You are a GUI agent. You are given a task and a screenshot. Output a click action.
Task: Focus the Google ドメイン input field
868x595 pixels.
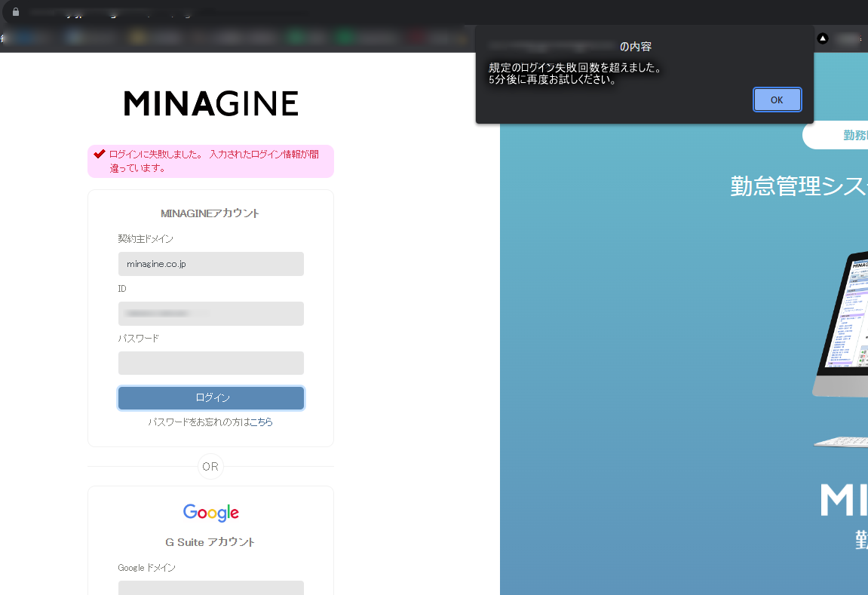click(x=211, y=587)
